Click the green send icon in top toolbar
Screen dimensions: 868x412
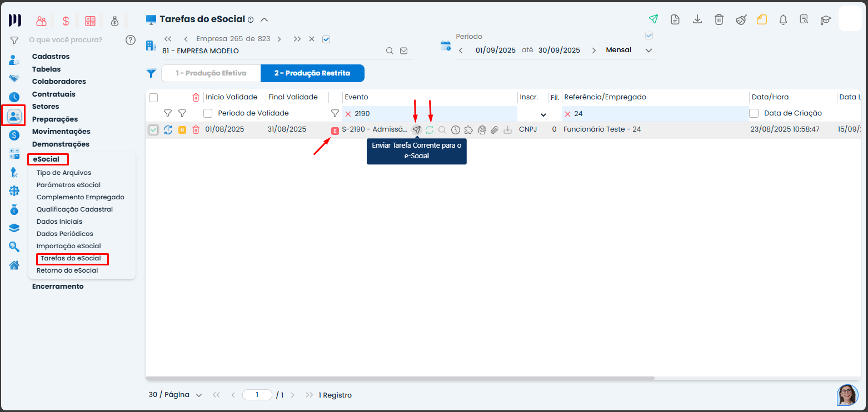pyautogui.click(x=654, y=19)
